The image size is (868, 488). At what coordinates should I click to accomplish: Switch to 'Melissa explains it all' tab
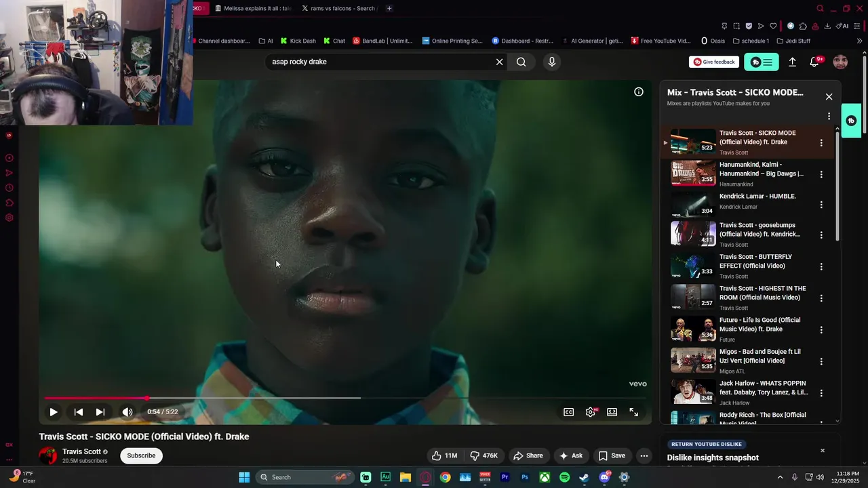pos(252,8)
